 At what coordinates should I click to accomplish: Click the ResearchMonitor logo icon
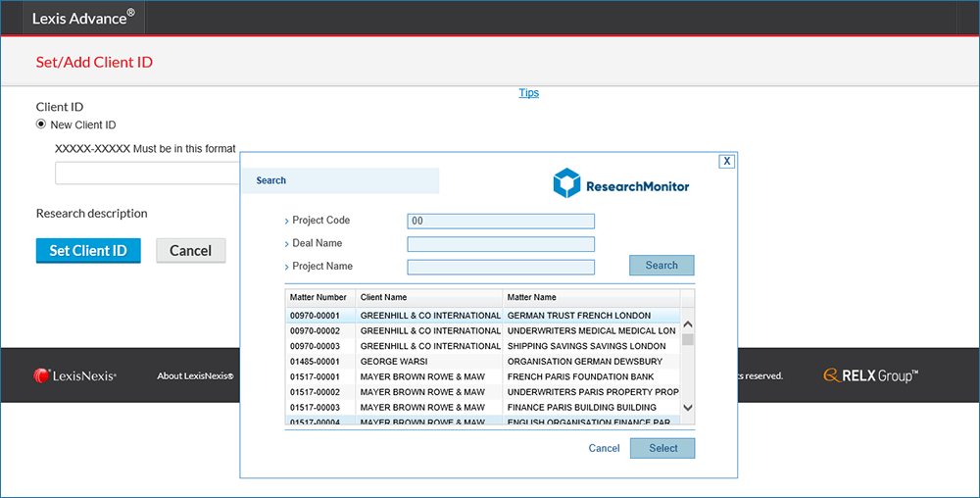pos(566,183)
